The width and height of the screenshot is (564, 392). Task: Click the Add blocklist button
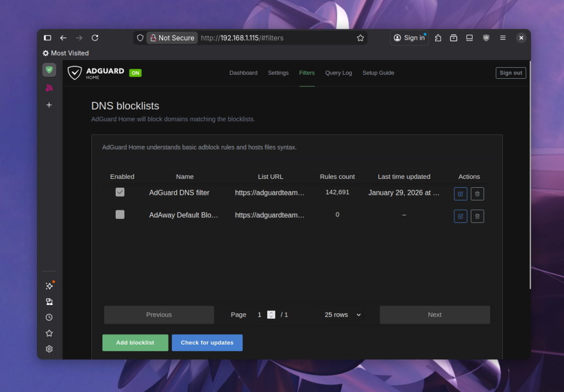[135, 342]
